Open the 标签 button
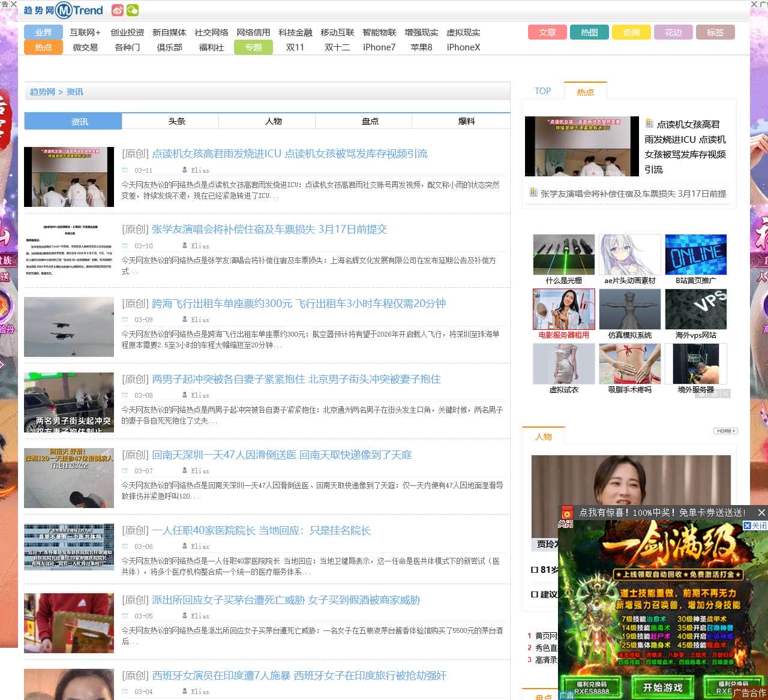The height and width of the screenshot is (700, 768). pyautogui.click(x=715, y=32)
